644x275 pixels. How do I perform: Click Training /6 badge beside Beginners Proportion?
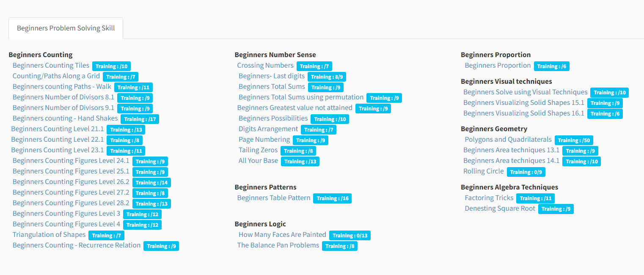click(552, 66)
